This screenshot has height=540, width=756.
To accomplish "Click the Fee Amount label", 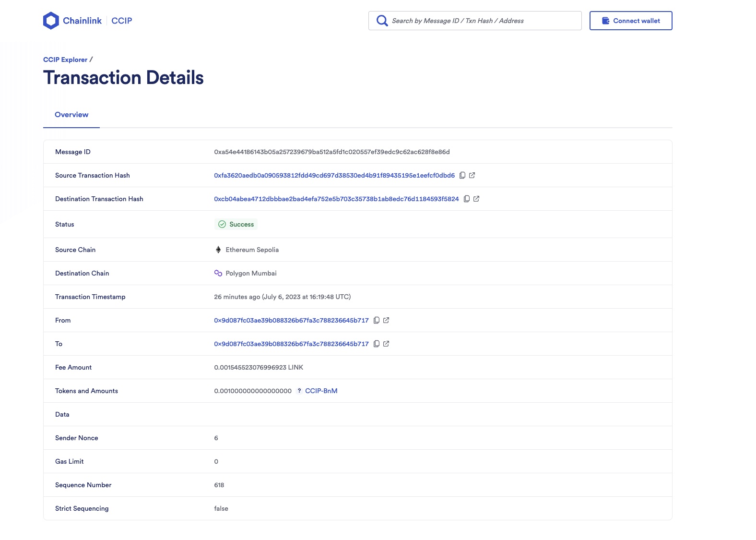I will click(x=73, y=367).
